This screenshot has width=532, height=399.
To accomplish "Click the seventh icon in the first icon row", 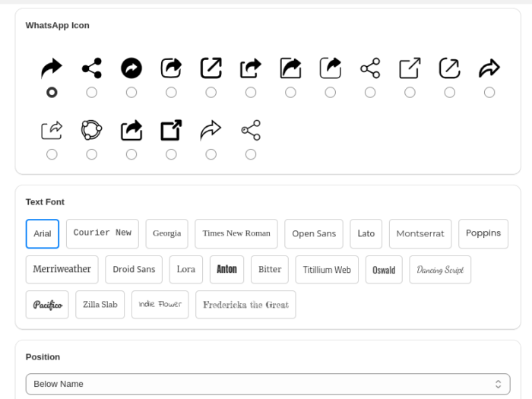I will [290, 68].
